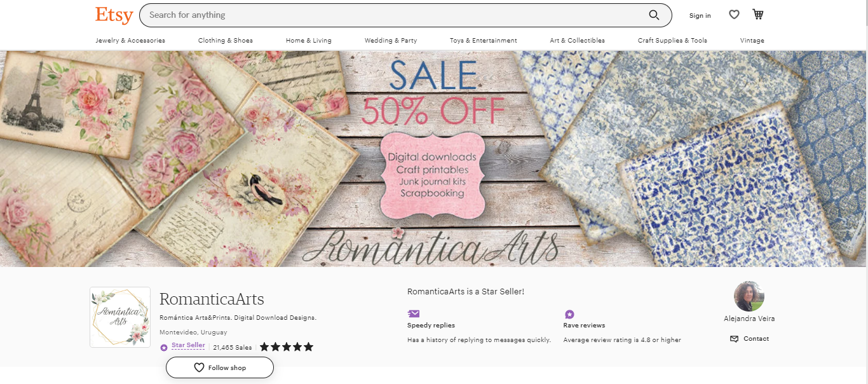Focus the Search for anything field
The width and height of the screenshot is (868, 384).
[x=394, y=15]
